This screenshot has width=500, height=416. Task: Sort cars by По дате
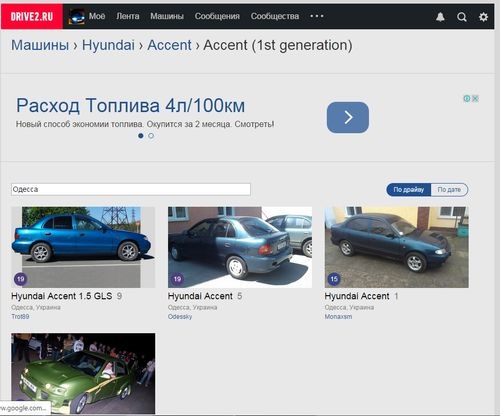(x=449, y=190)
